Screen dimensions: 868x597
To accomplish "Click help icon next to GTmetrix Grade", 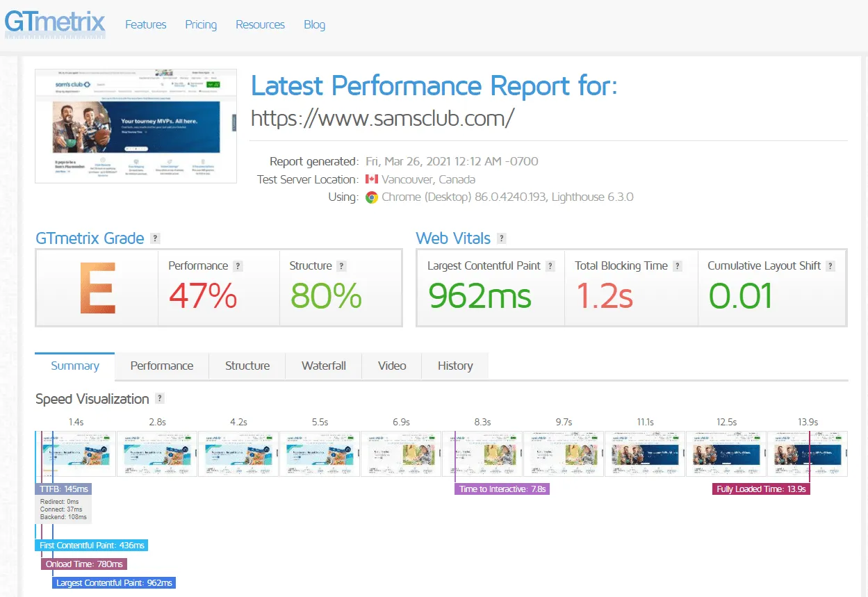I will (x=155, y=238).
